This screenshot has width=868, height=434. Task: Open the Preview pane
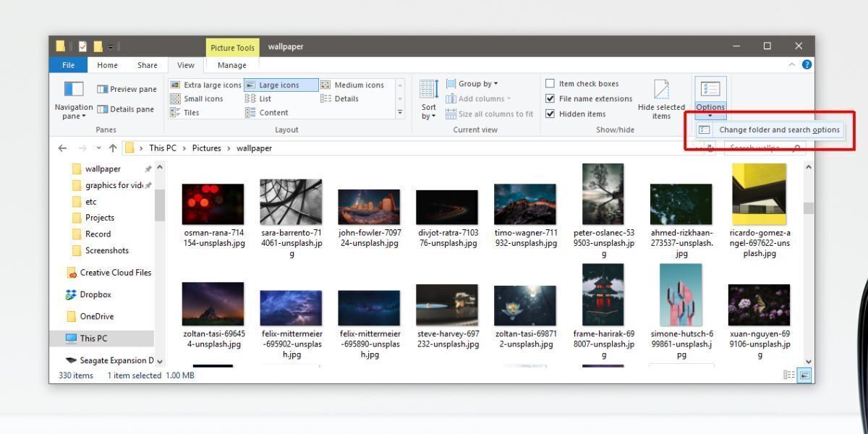point(127,88)
